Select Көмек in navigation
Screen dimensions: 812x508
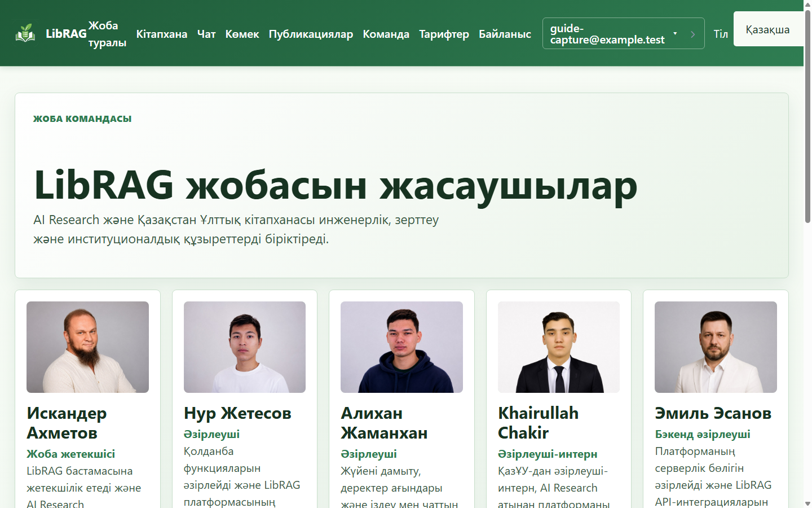242,34
